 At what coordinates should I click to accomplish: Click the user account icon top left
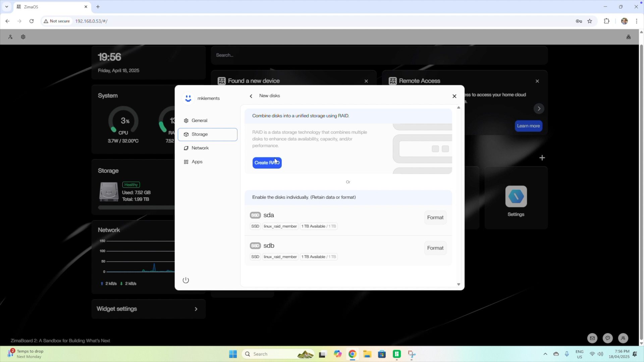[10, 37]
